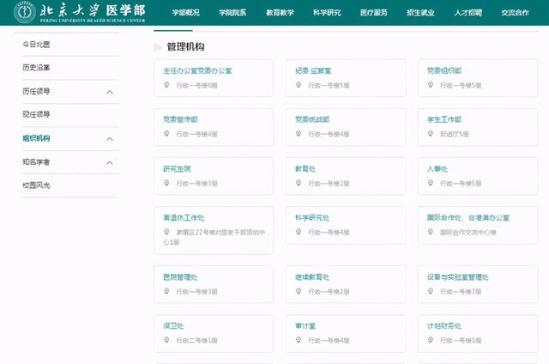Click the Peking University Health Science Center logo

coord(79,12)
